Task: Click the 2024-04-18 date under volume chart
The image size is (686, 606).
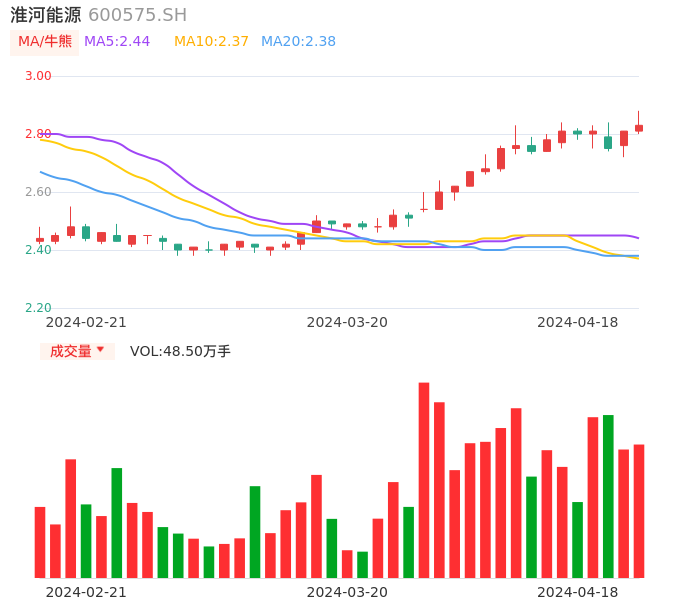Action: pos(578,592)
